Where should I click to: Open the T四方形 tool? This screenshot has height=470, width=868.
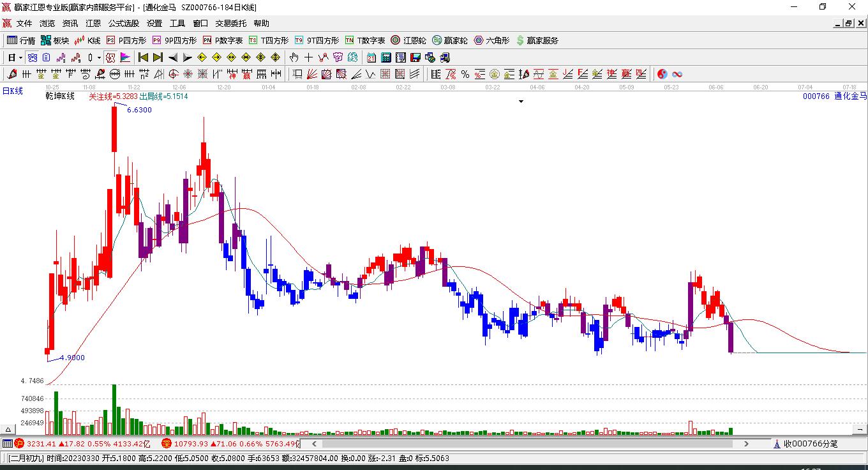(269, 40)
